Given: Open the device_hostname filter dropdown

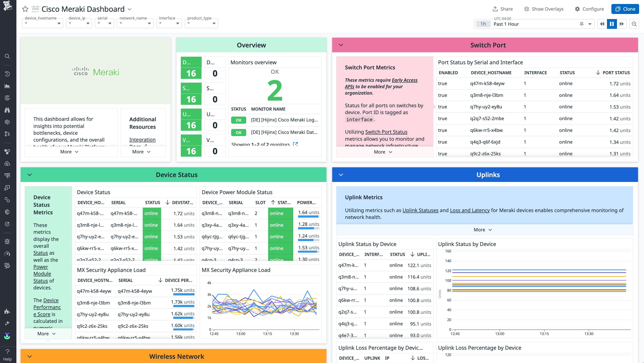Looking at the screenshot, I should click(x=43, y=23).
